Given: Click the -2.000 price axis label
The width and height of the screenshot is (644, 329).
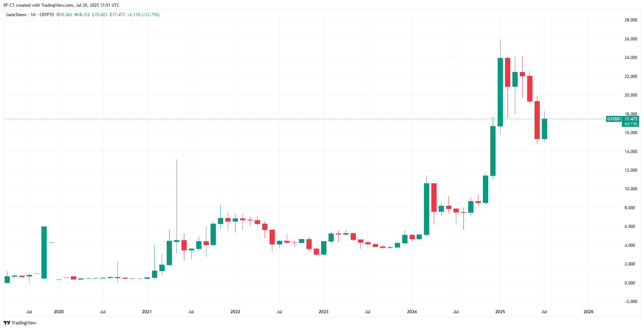Looking at the screenshot, I should point(630,302).
